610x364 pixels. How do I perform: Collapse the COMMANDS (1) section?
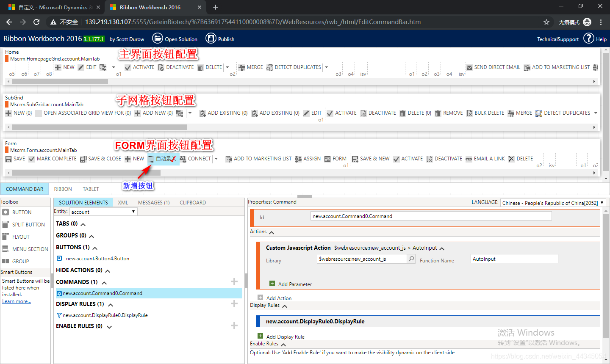point(104,283)
